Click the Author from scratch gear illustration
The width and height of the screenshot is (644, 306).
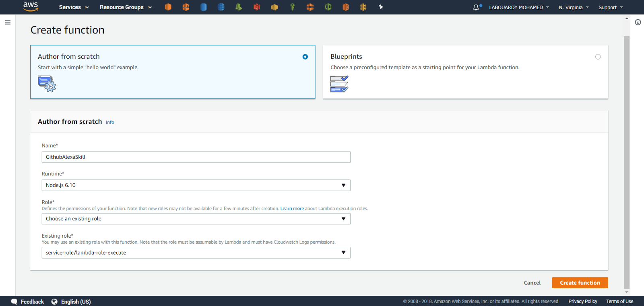click(47, 84)
